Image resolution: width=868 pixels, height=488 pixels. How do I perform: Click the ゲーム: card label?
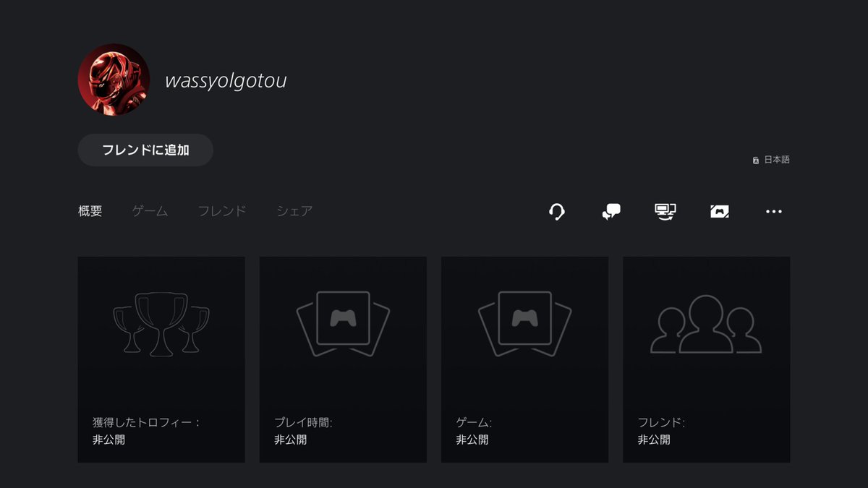pyautogui.click(x=474, y=423)
